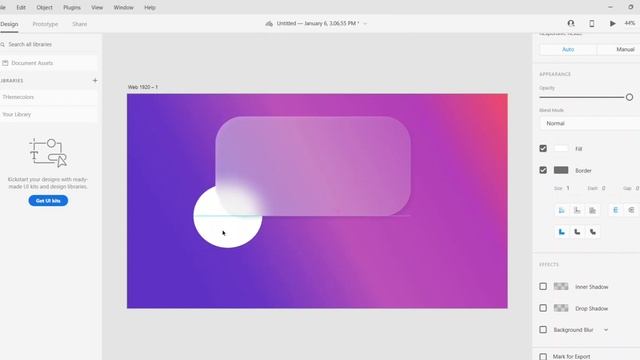Click the invite to document user icon
The image size is (640, 360).
point(571,23)
